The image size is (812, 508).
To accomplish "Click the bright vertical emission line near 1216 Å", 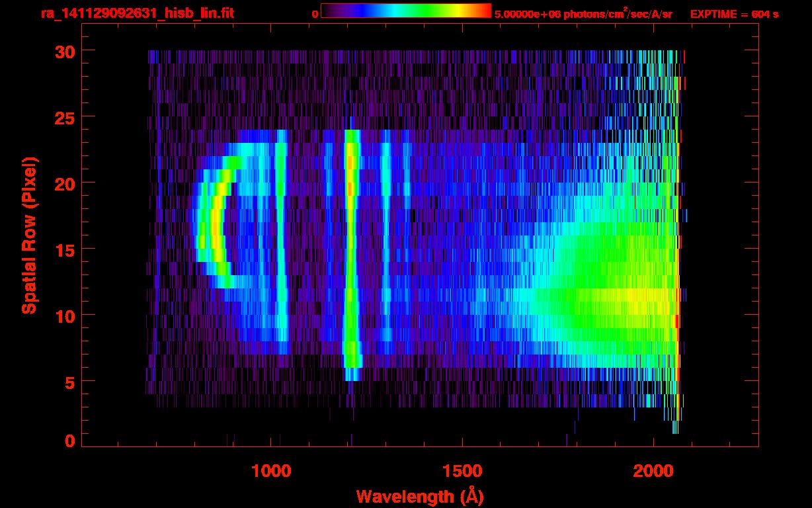I will (x=352, y=255).
